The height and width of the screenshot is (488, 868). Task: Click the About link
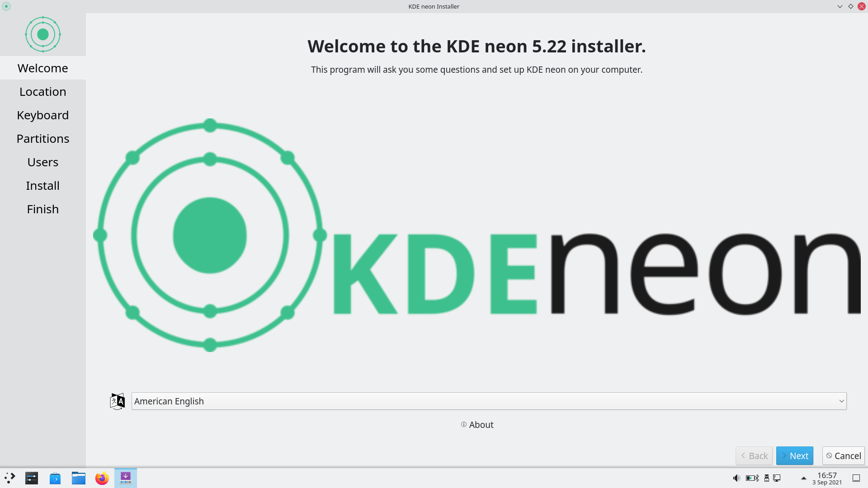pyautogui.click(x=477, y=425)
